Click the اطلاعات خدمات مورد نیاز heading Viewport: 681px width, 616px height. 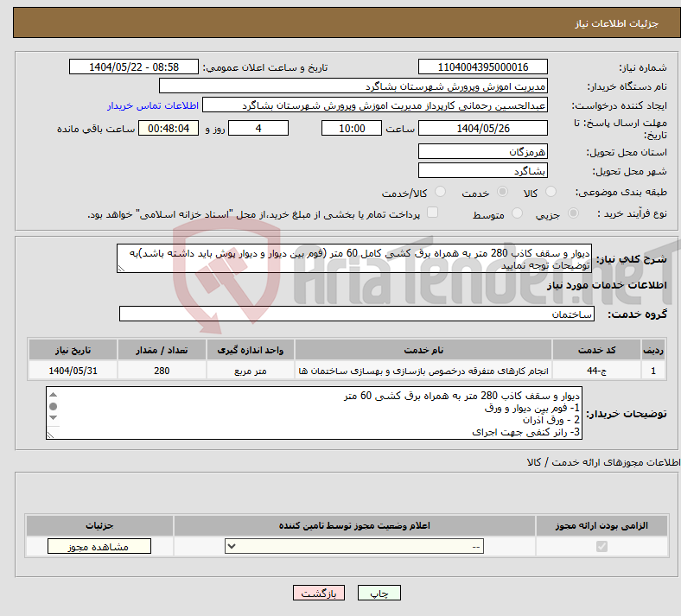tap(607, 285)
